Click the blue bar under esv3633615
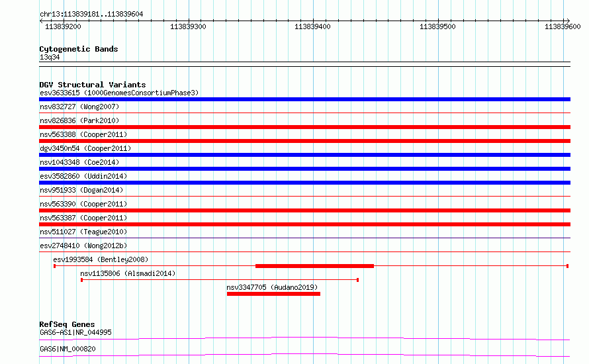The image size is (589, 364). click(304, 99)
